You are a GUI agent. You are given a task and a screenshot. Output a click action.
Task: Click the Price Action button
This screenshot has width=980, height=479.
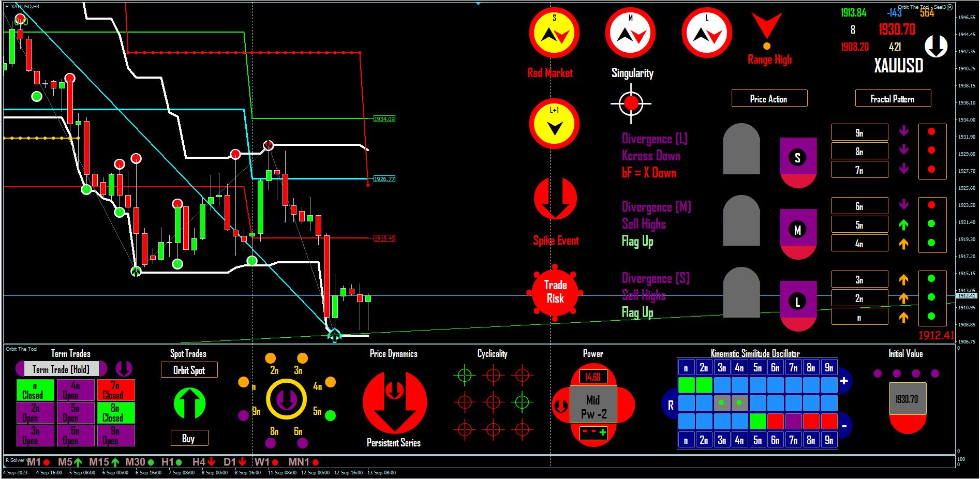tap(769, 98)
